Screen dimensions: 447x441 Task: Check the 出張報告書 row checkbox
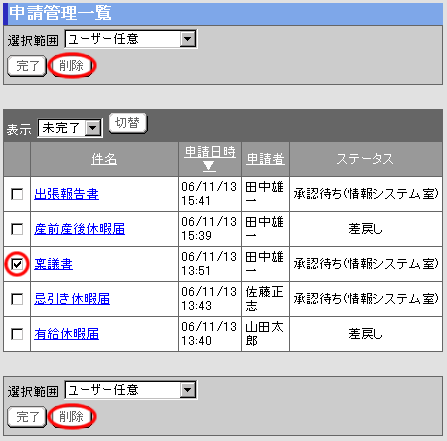17,194
